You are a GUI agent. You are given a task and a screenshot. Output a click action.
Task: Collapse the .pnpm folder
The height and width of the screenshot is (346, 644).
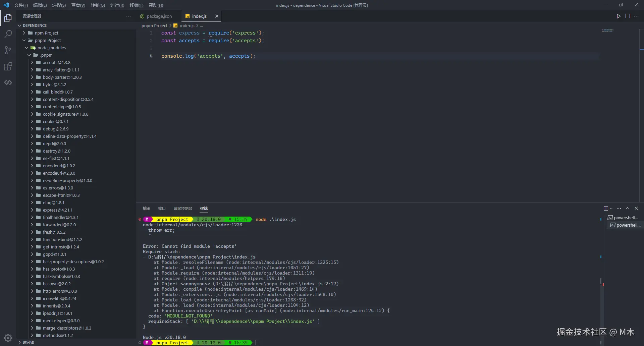[29, 55]
